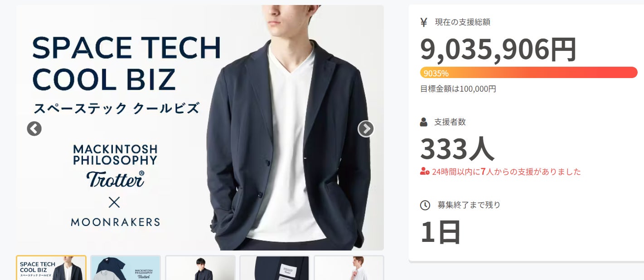Click the clock icon beside 募集終了まで残り
The image size is (644, 280).
coord(425,205)
